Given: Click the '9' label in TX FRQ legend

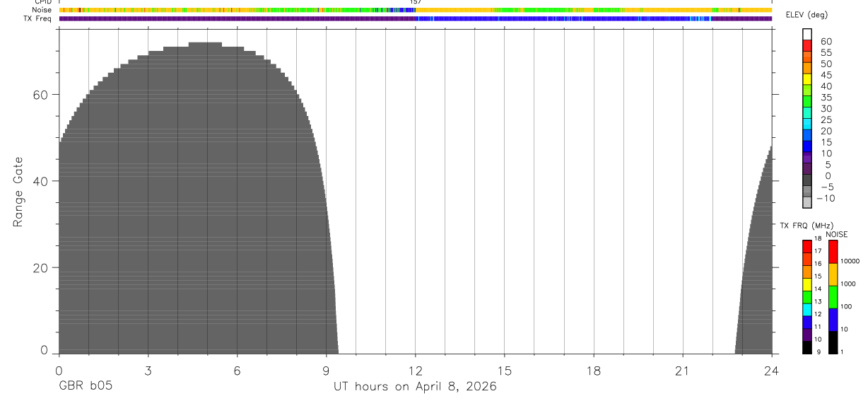Looking at the screenshot, I should (819, 352).
